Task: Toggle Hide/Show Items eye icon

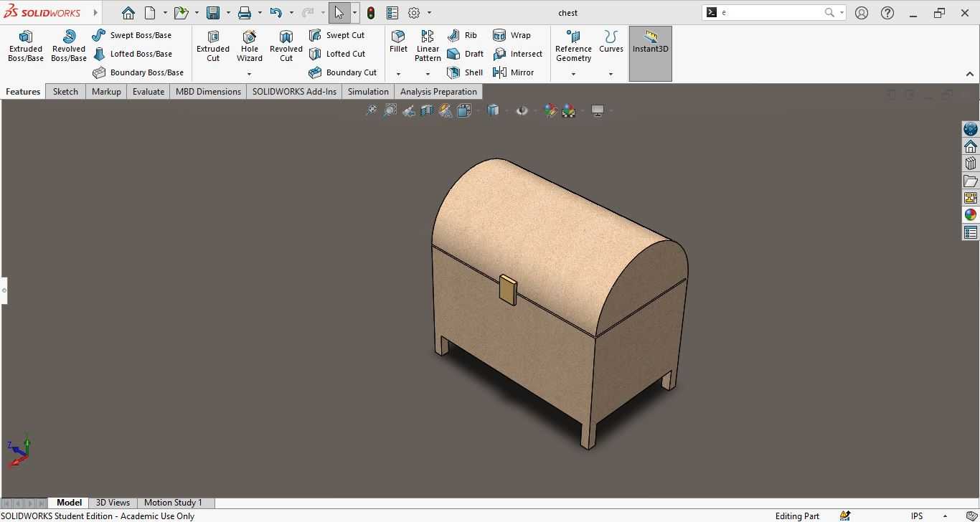Action: [x=522, y=110]
